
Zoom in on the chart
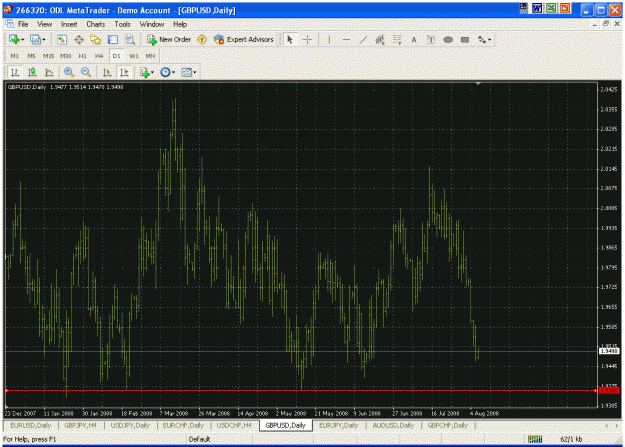(69, 72)
